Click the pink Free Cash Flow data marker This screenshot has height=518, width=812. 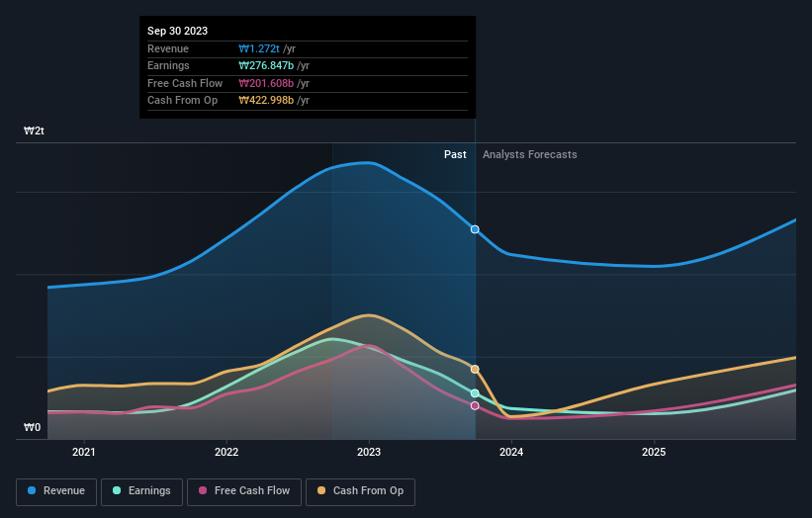[x=475, y=405]
